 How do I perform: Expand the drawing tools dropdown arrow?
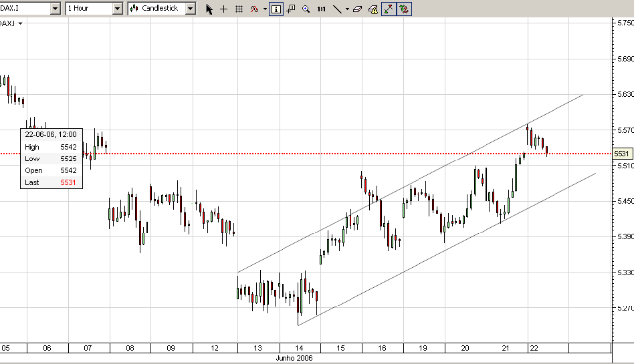point(347,9)
